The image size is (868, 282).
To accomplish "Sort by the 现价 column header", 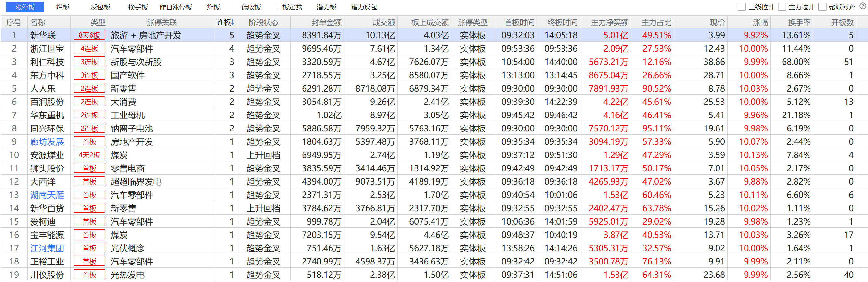I will click(x=717, y=22).
